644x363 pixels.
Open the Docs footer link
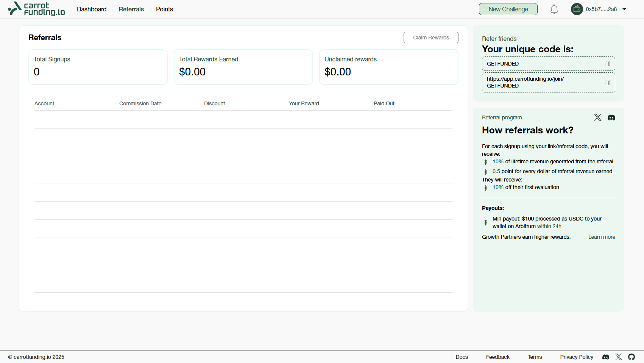coord(462,357)
